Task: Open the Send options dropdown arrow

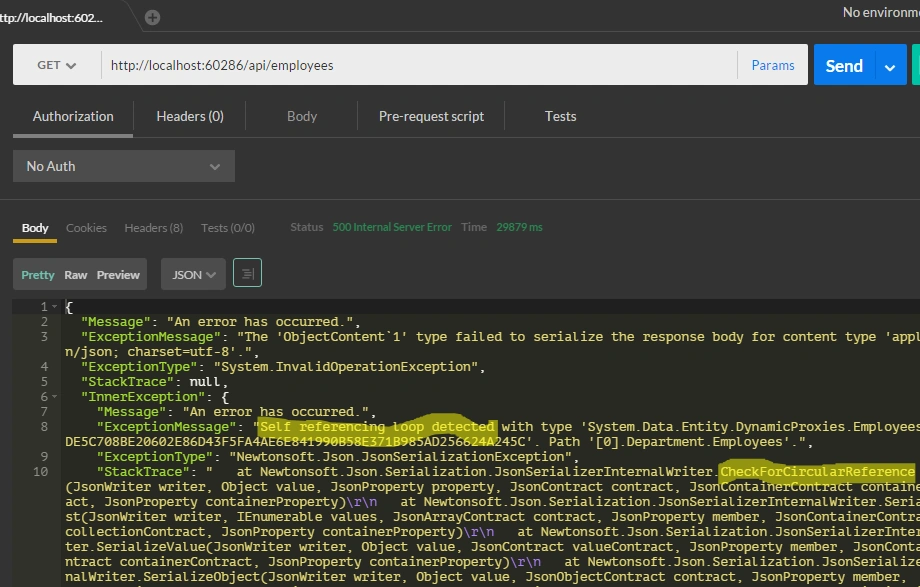Action: [x=891, y=66]
